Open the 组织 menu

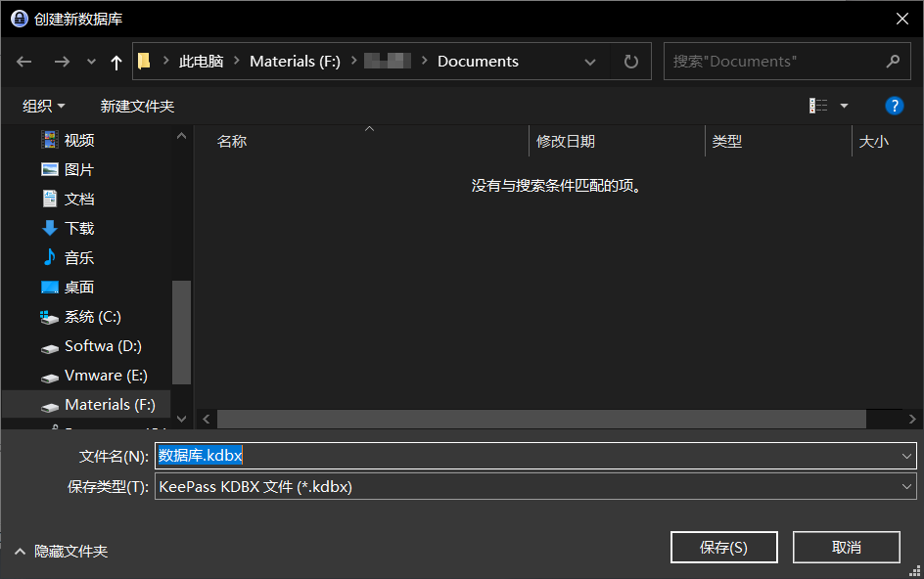click(x=44, y=106)
